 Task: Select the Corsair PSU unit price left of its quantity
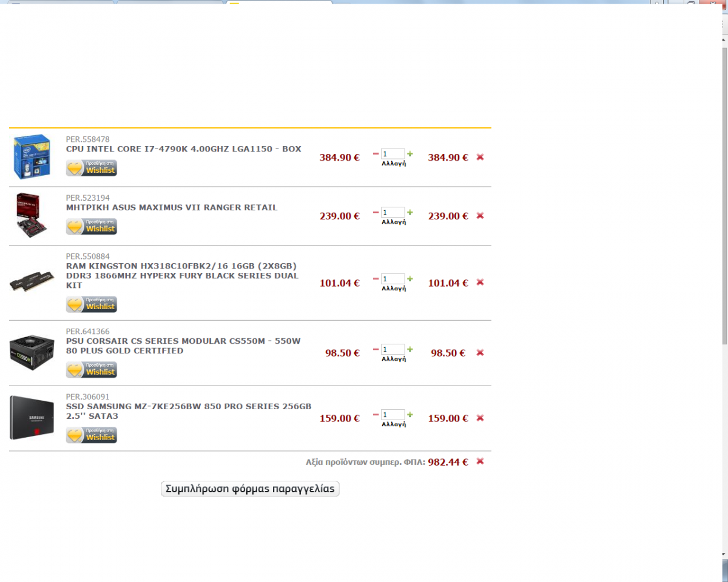tap(343, 353)
